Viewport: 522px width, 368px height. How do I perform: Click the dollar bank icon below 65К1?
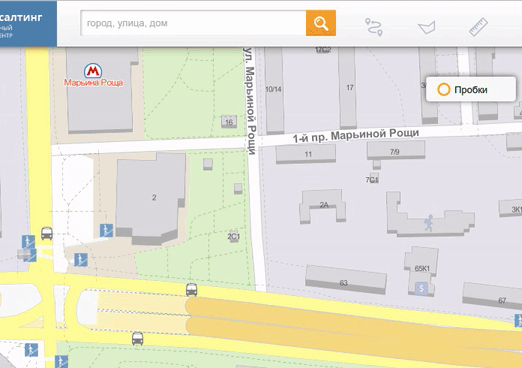(x=421, y=288)
